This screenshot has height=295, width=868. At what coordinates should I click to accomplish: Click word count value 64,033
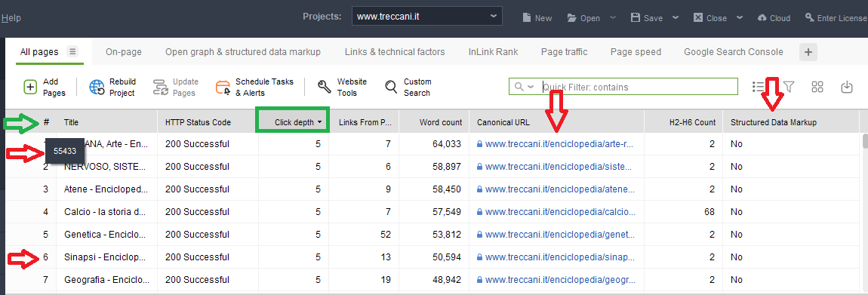click(x=447, y=144)
